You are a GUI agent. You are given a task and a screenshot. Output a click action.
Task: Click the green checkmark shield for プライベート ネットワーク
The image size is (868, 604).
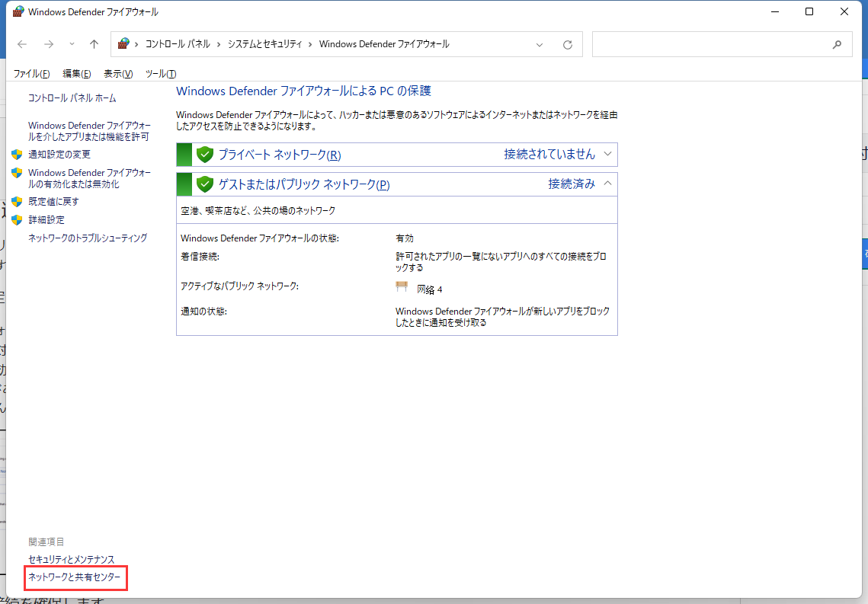coord(205,154)
